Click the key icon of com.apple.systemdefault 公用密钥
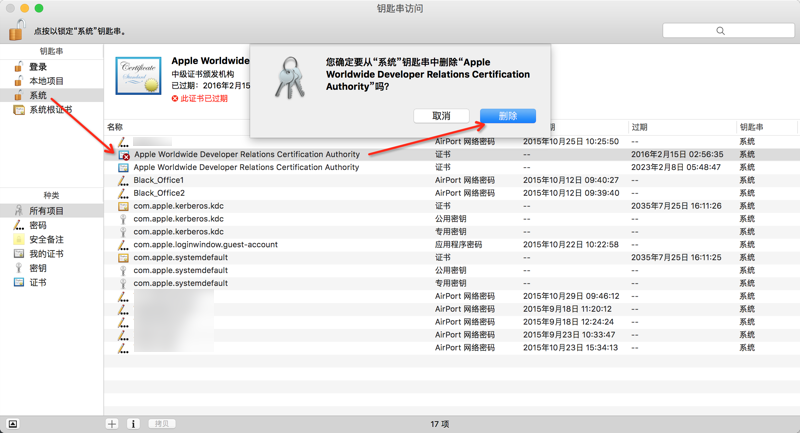 pyautogui.click(x=123, y=271)
